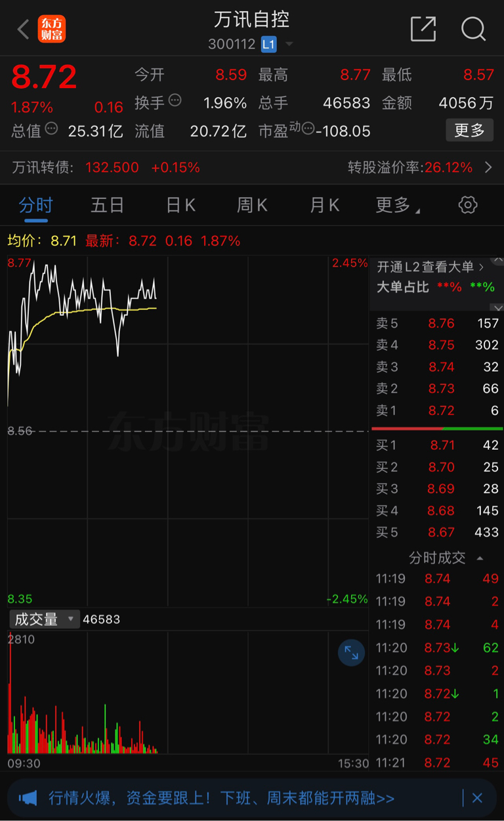
Task: Select 买5 price 8.67 row
Action: coord(437,532)
